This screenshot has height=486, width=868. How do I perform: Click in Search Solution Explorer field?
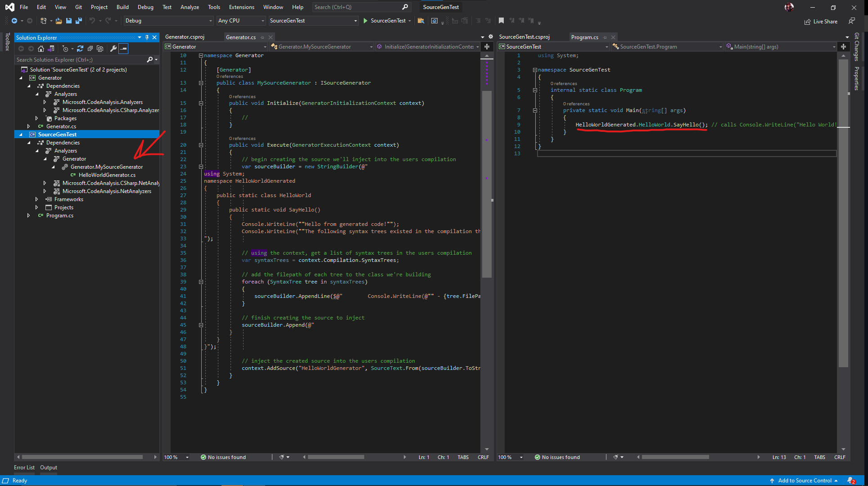coord(81,59)
